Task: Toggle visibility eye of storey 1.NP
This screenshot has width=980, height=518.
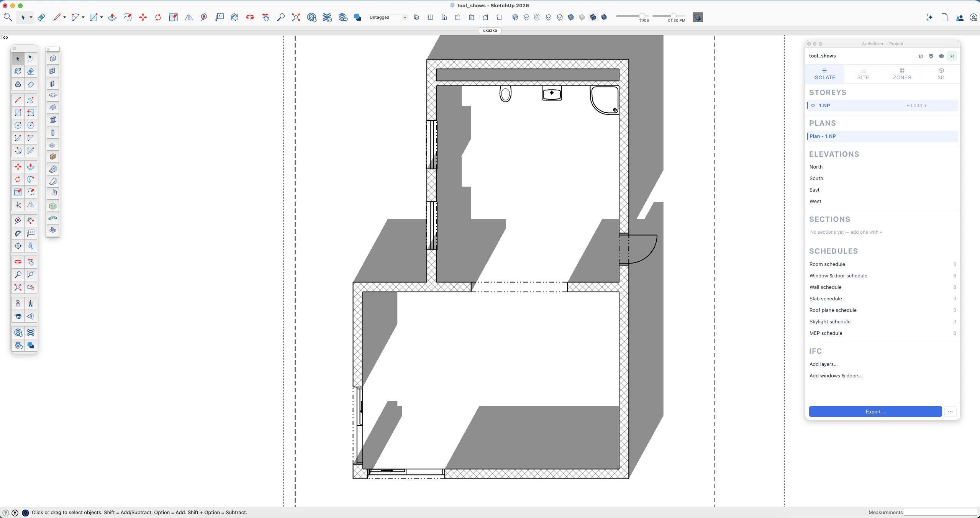Action: pyautogui.click(x=813, y=105)
